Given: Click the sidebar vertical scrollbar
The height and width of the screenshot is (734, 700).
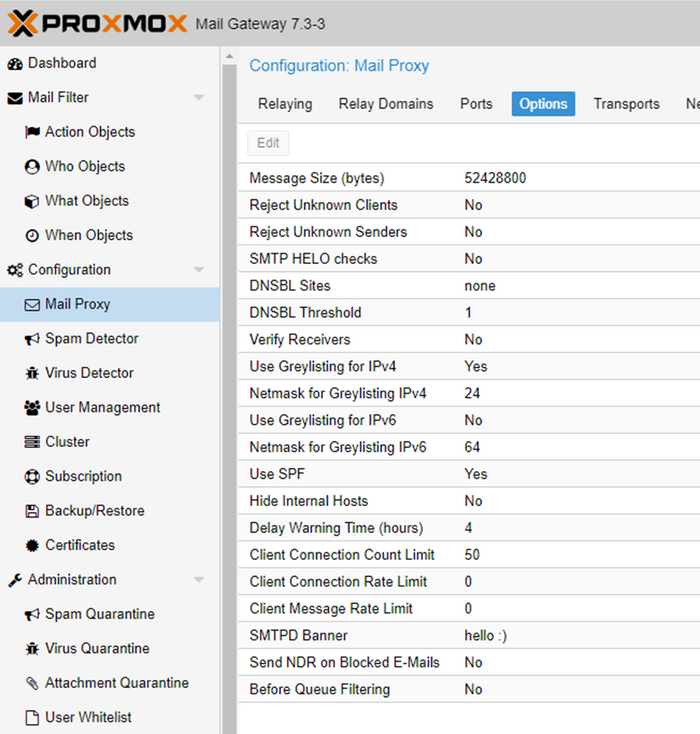Looking at the screenshot, I should coord(229,400).
